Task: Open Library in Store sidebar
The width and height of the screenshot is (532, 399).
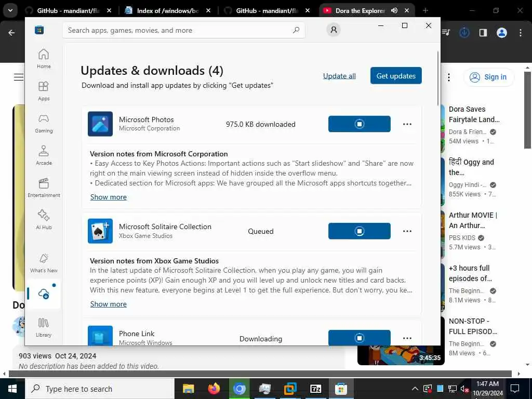Action: click(44, 327)
